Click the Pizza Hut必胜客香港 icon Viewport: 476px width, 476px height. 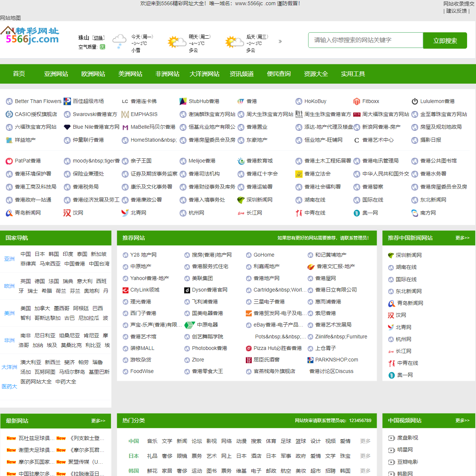pos(249,348)
